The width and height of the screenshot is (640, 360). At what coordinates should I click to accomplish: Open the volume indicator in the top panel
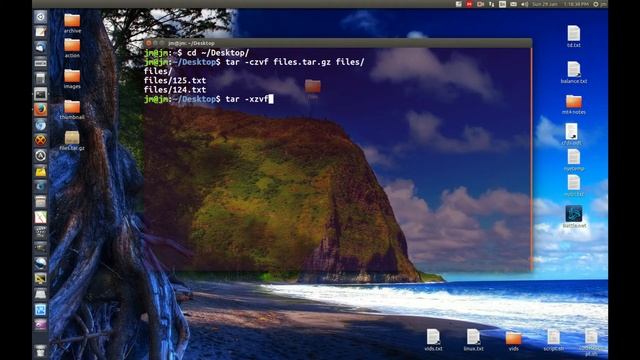(x=524, y=4)
